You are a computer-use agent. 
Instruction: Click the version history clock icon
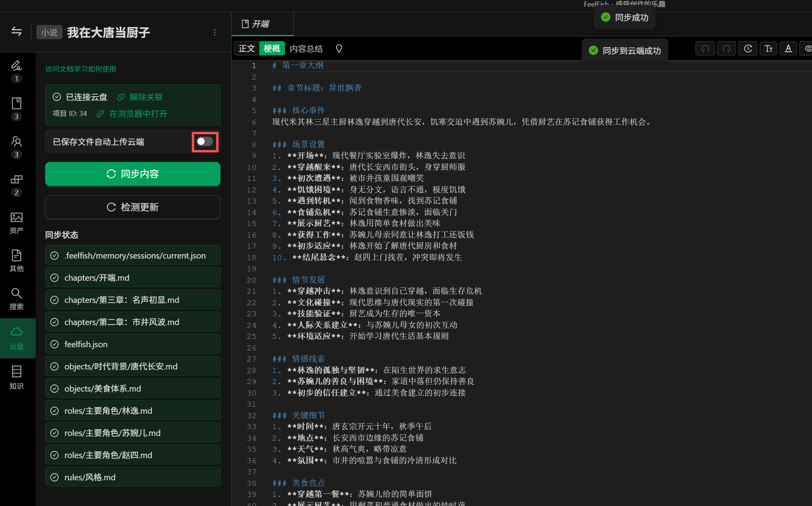tap(747, 49)
